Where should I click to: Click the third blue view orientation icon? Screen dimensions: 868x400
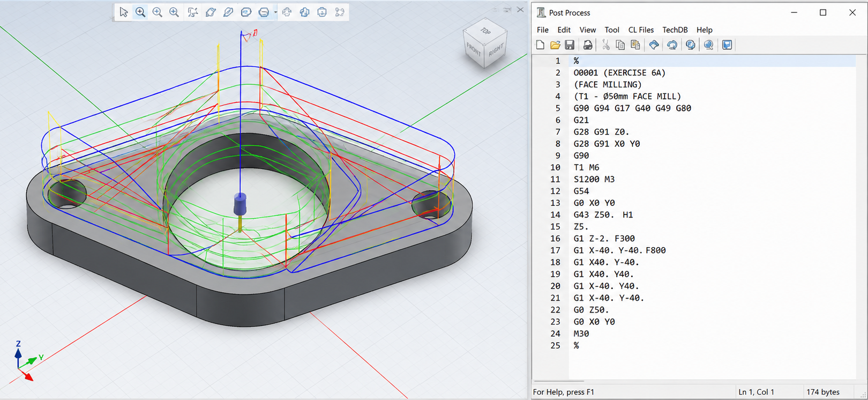point(322,12)
